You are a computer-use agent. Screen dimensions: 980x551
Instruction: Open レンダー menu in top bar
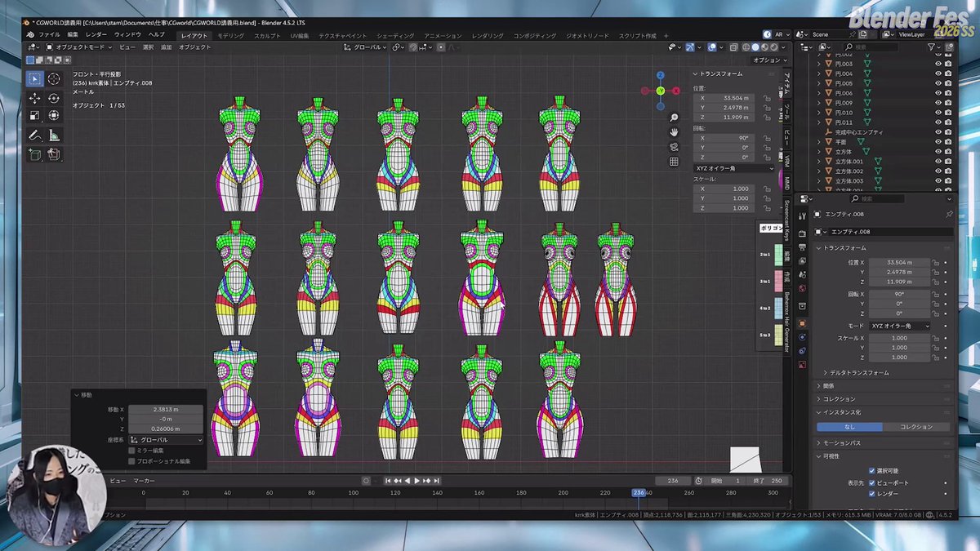pyautogui.click(x=96, y=35)
